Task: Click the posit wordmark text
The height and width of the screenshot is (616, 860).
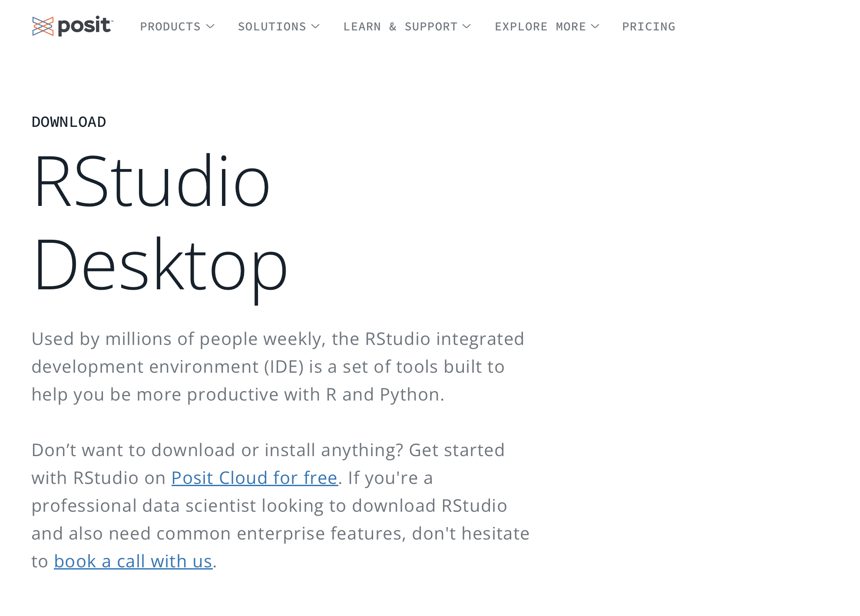Action: [84, 26]
